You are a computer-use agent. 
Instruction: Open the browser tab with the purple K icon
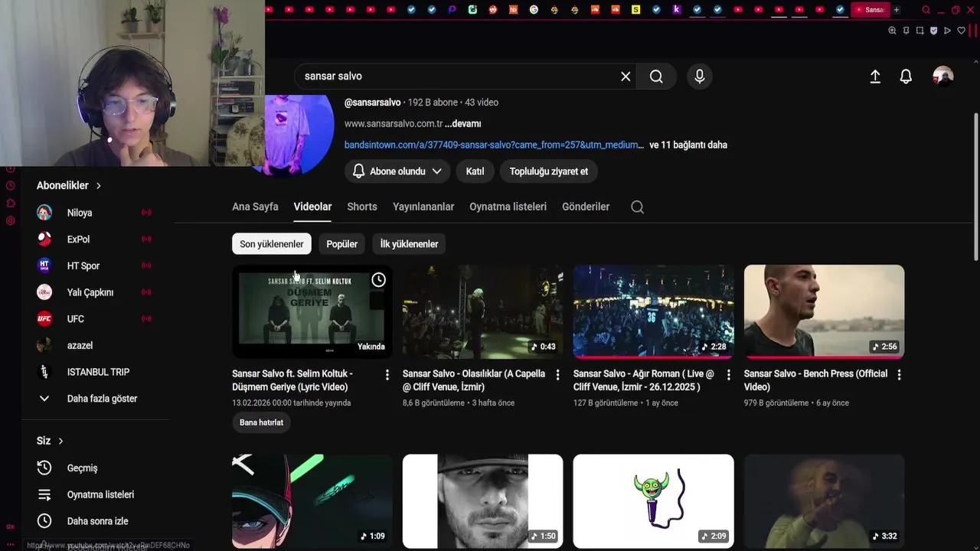coord(677,9)
